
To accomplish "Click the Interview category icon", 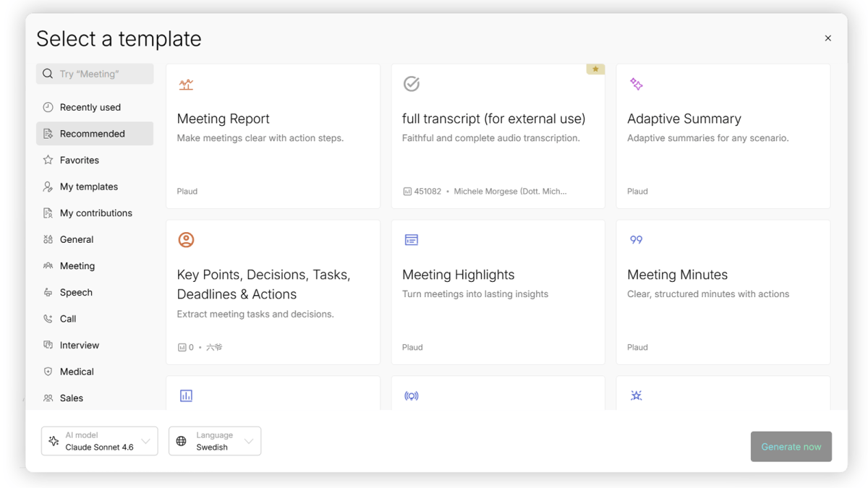I will (48, 345).
